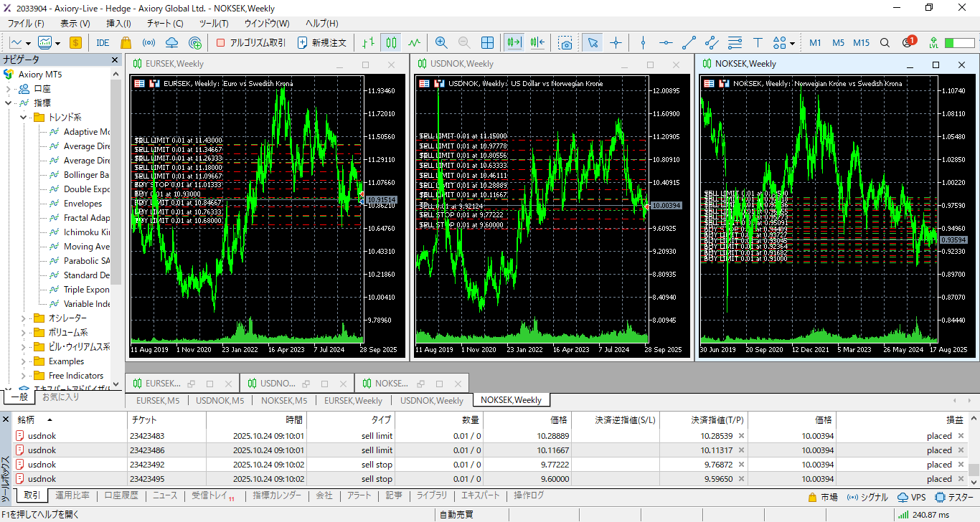Draw a vertical line tool
Image resolution: width=980 pixels, height=522 pixels.
643,43
